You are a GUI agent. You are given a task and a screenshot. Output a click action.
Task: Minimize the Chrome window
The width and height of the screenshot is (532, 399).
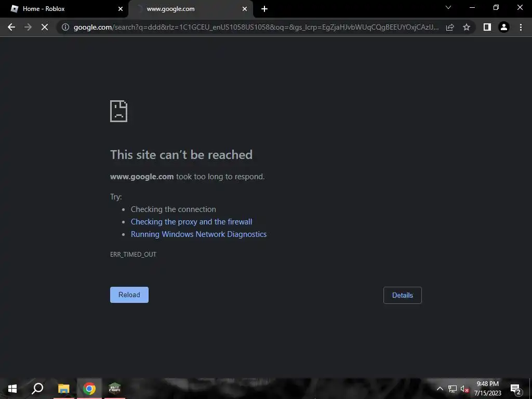point(472,7)
